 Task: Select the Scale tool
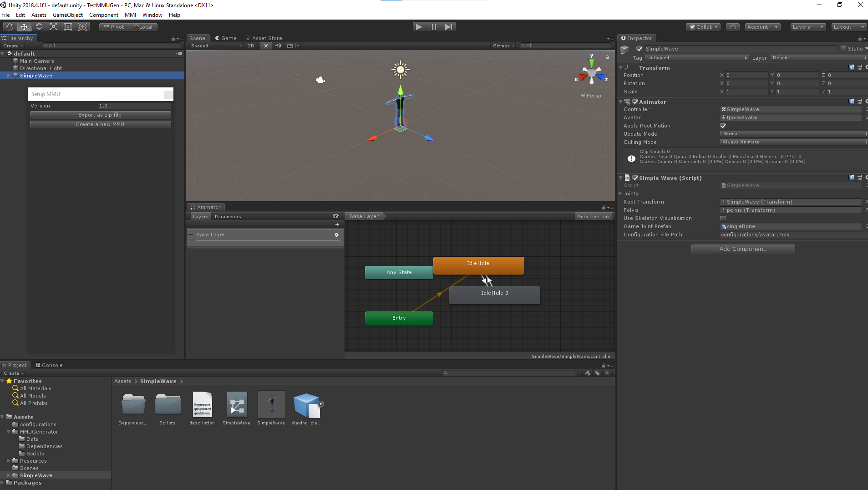point(53,27)
